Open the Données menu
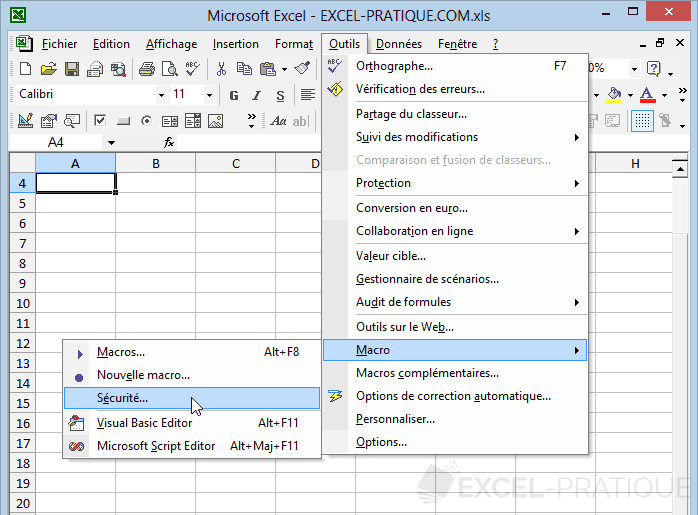 (399, 44)
